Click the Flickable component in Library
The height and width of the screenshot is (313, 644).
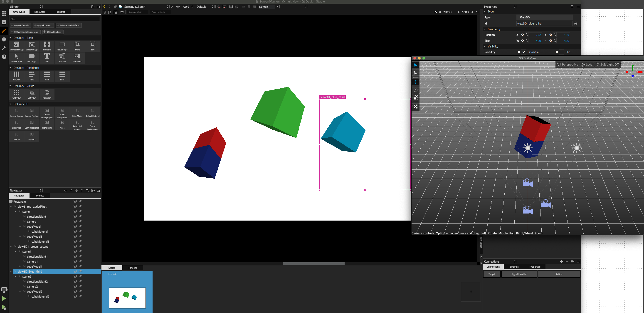tap(47, 46)
